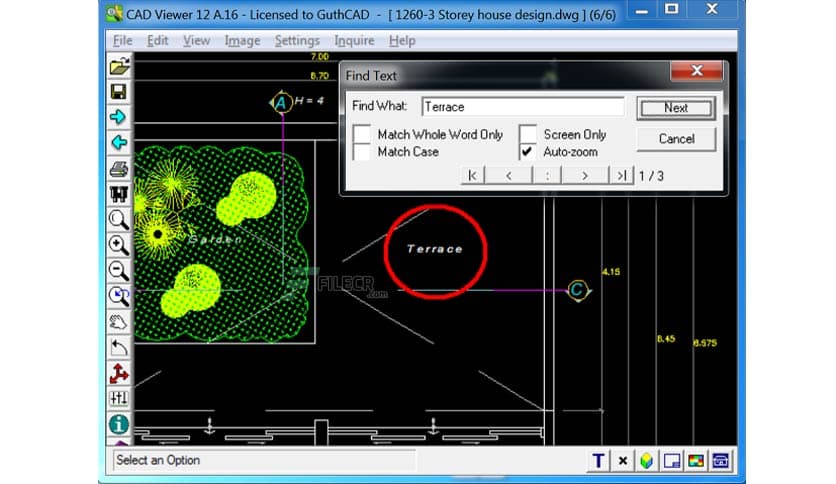Click the colored cube 3D icon
Viewport: 836px width, 484px height.
coord(646,461)
